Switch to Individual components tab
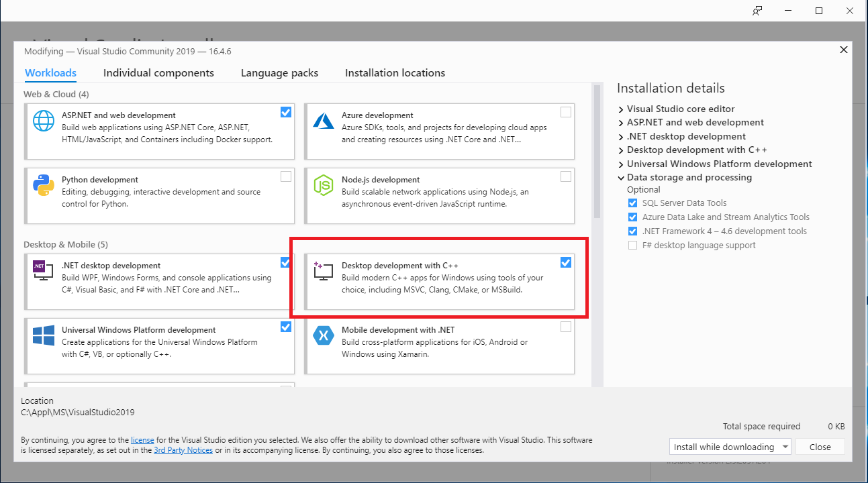Image resolution: width=868 pixels, height=483 pixels. (x=158, y=72)
